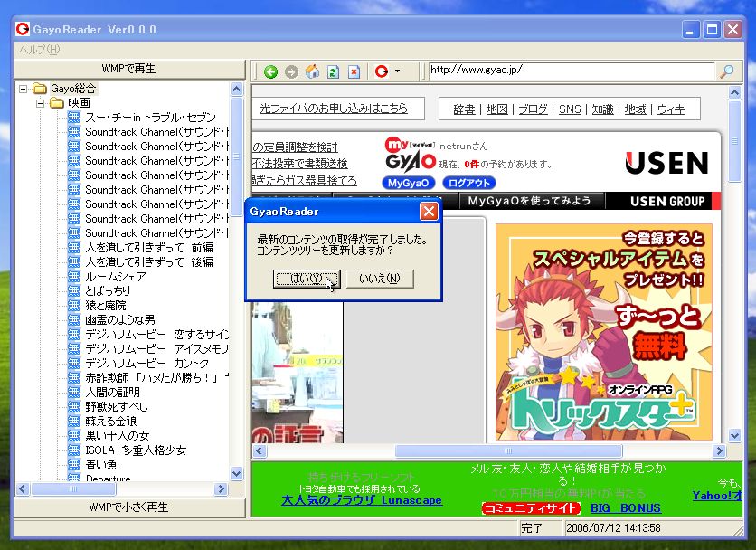Click the WMPで小さく再生 button
This screenshot has height=550, width=756.
point(128,507)
